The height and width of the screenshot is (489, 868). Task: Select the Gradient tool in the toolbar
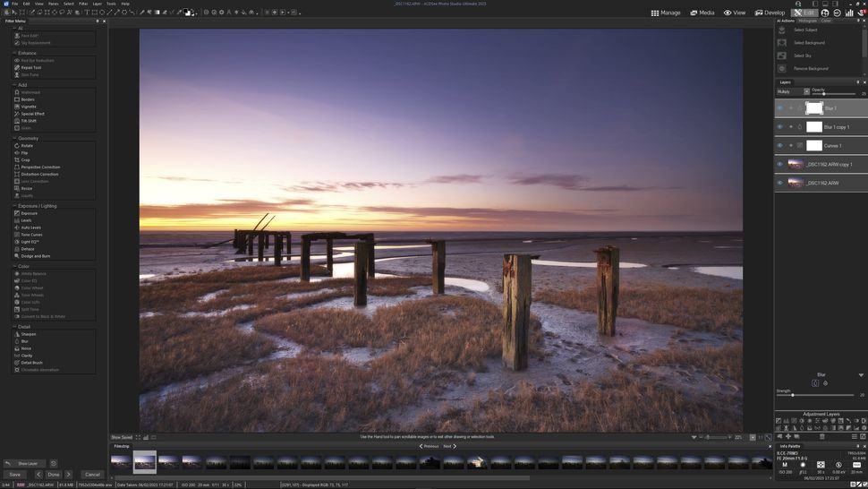(x=157, y=13)
